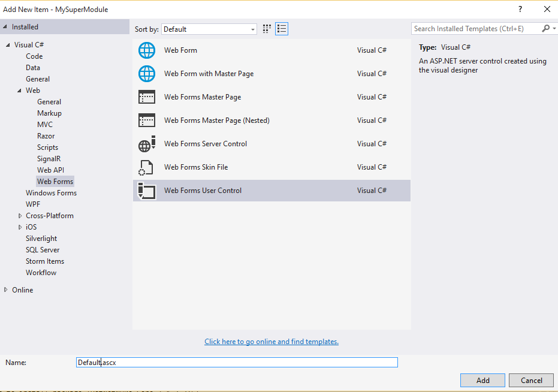Click the Cancel button
Image resolution: width=558 pixels, height=392 pixels.
click(x=531, y=380)
